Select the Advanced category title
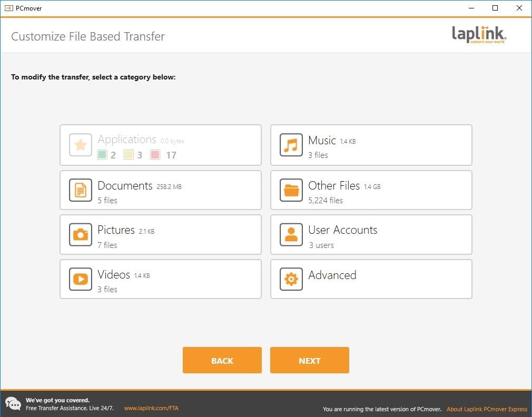 coord(332,275)
